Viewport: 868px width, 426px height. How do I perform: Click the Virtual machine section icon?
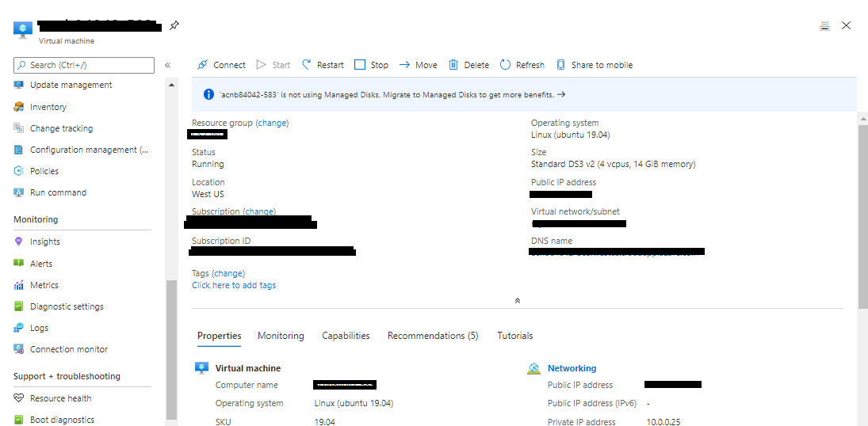[x=202, y=368]
